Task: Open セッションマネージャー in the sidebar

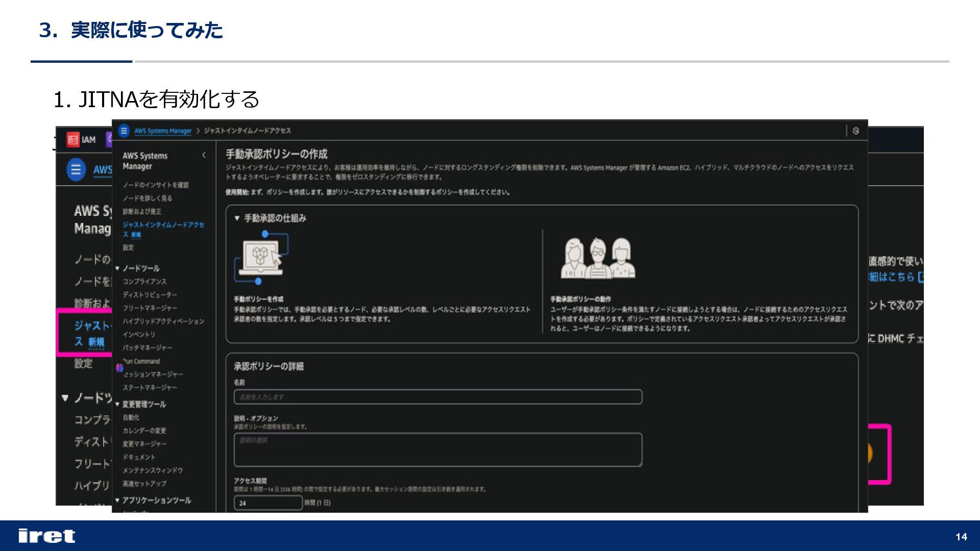Action: (x=153, y=374)
